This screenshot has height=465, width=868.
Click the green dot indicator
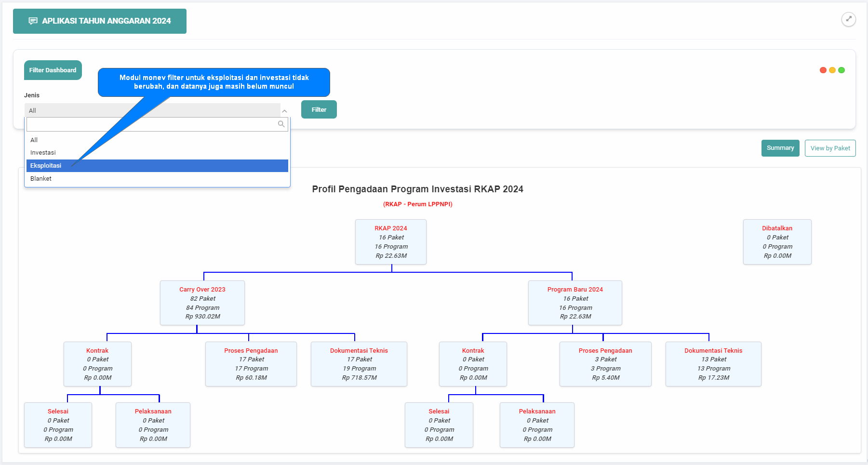coord(841,70)
